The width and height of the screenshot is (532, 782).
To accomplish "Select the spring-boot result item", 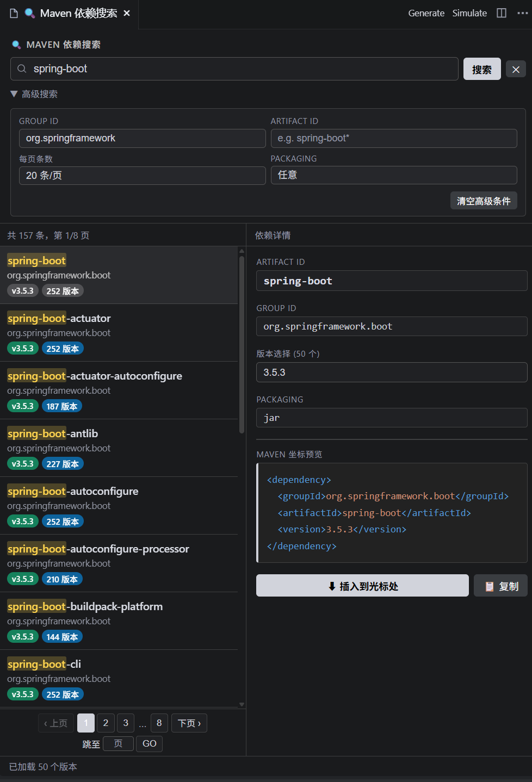I will [119, 275].
